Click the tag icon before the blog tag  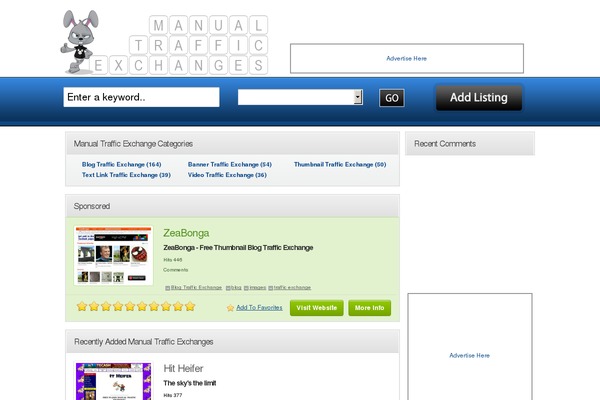click(x=228, y=288)
